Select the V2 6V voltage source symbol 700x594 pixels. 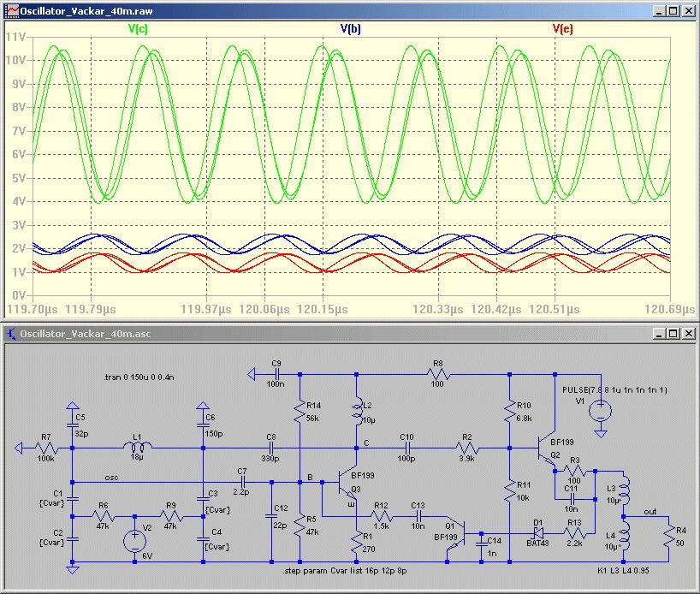[x=134, y=541]
